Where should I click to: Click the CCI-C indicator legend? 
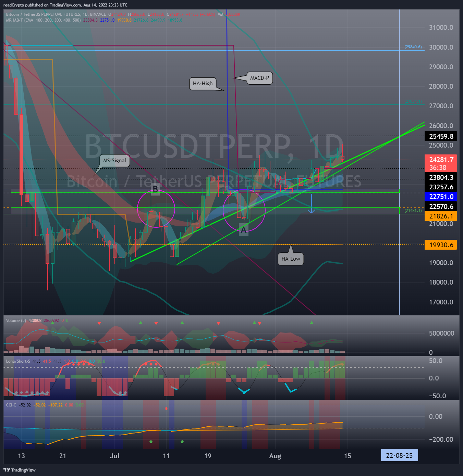click(x=11, y=405)
